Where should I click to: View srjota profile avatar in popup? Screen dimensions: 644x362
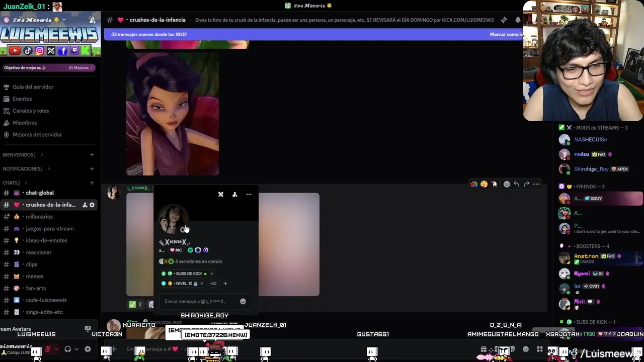click(x=173, y=220)
